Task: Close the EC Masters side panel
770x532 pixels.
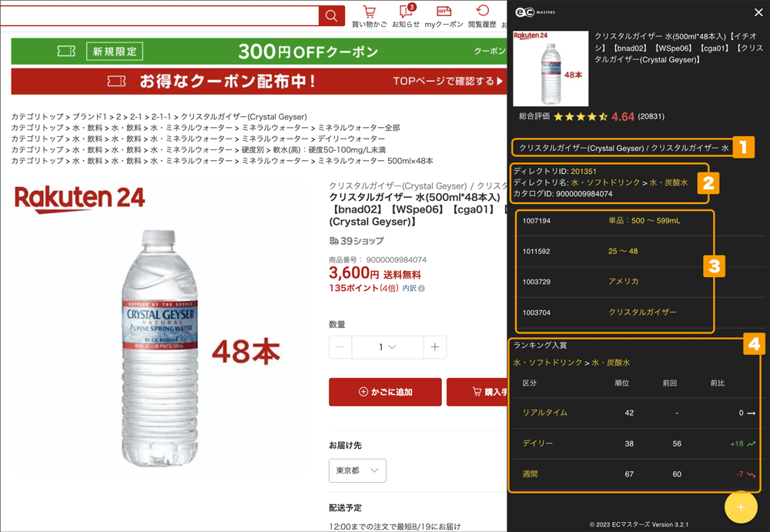Action: point(758,12)
